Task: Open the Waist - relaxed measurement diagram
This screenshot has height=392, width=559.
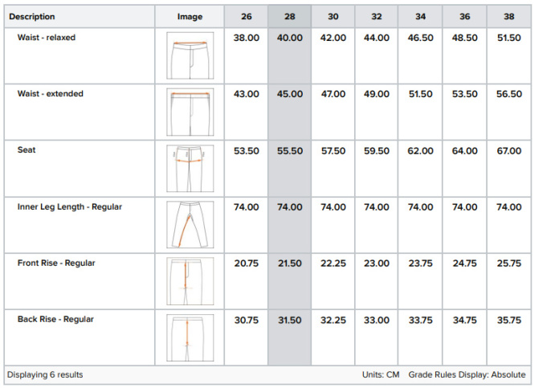Action: (190, 55)
